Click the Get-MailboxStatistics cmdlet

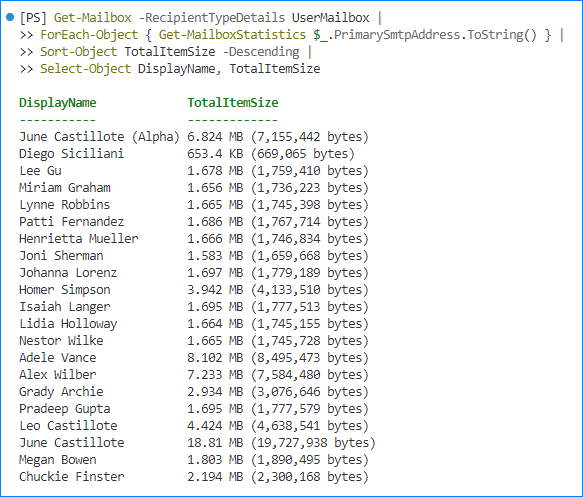pos(232,35)
